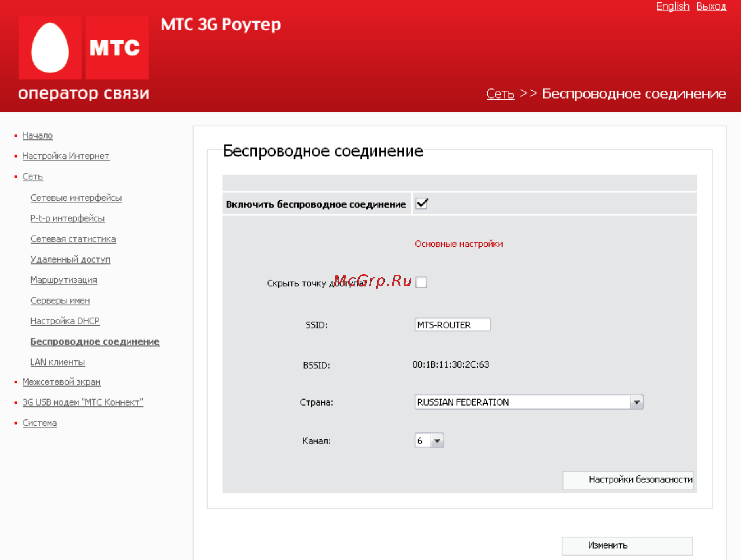Toggle Включить беспроводное соединение checkbox
Viewport: 741px width, 560px height.
click(x=422, y=204)
